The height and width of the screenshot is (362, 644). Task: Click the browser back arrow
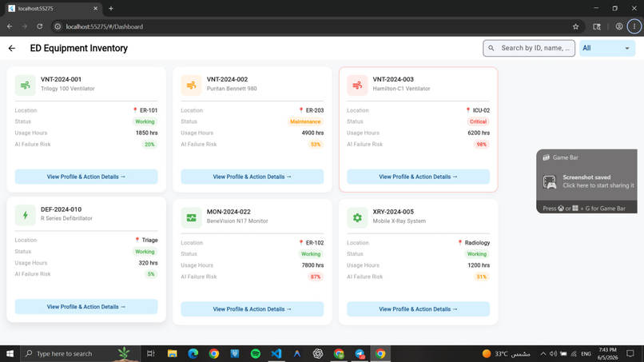pyautogui.click(x=10, y=26)
